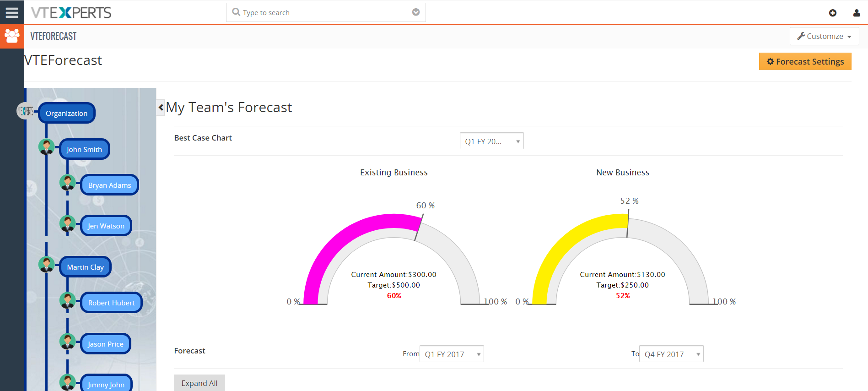Click the New Business chart title

(622, 173)
